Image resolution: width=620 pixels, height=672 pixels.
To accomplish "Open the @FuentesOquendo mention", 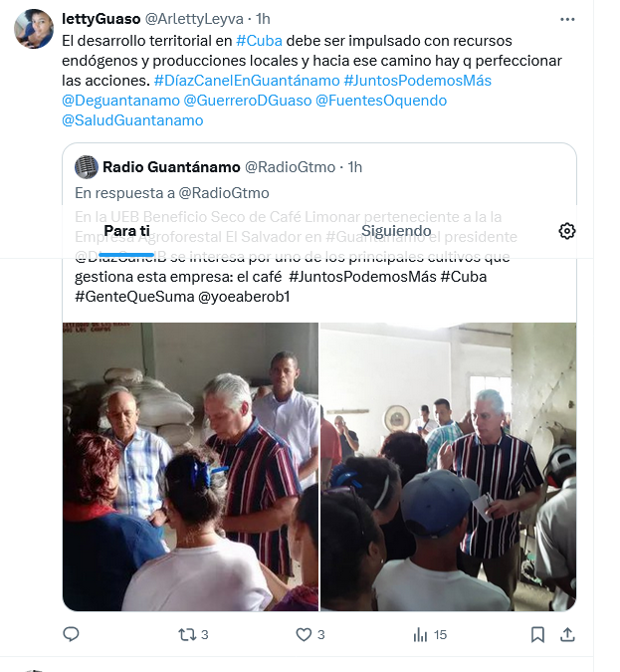I will (x=381, y=101).
